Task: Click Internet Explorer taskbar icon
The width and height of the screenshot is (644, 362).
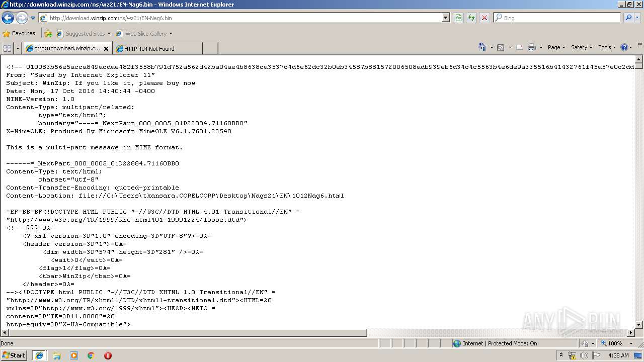Action: pyautogui.click(x=39, y=355)
